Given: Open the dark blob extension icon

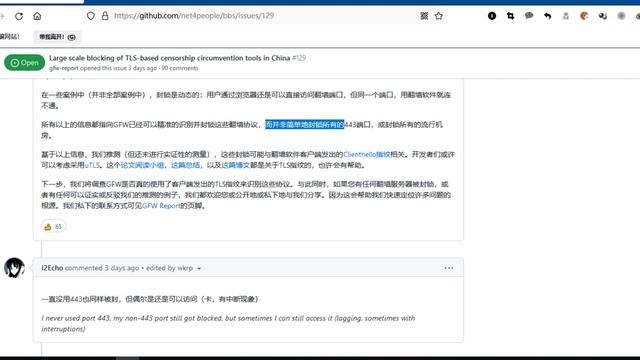Looking at the screenshot, I should [x=602, y=16].
